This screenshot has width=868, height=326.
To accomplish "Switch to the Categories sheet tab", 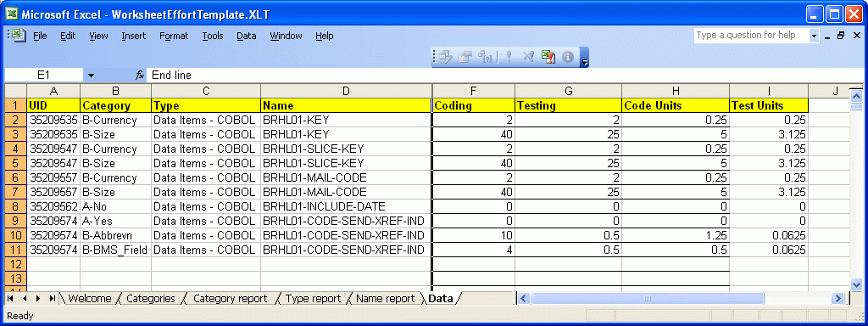I will coord(151,298).
